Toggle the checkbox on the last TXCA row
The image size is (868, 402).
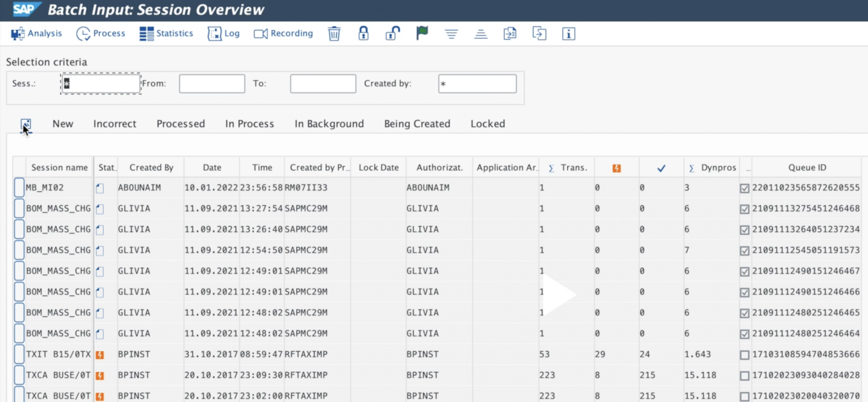tap(745, 395)
